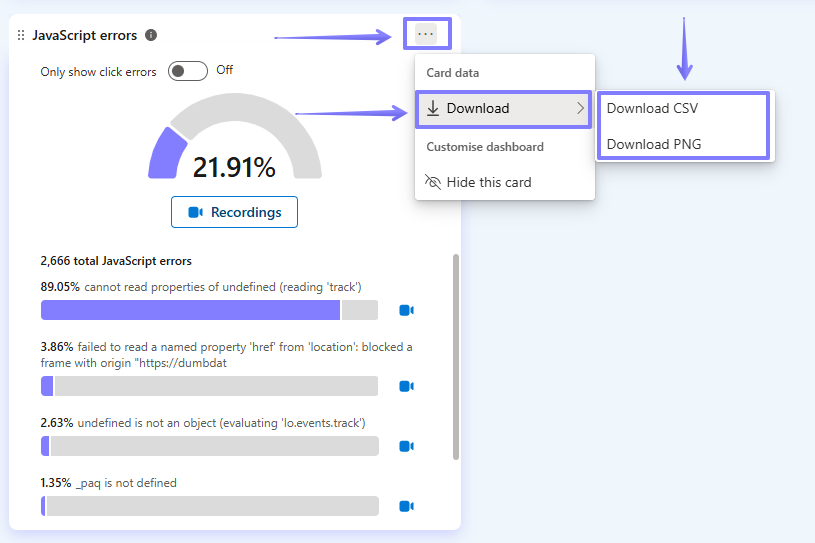
Task: Click the 89.05% error progress bar
Action: click(209, 310)
